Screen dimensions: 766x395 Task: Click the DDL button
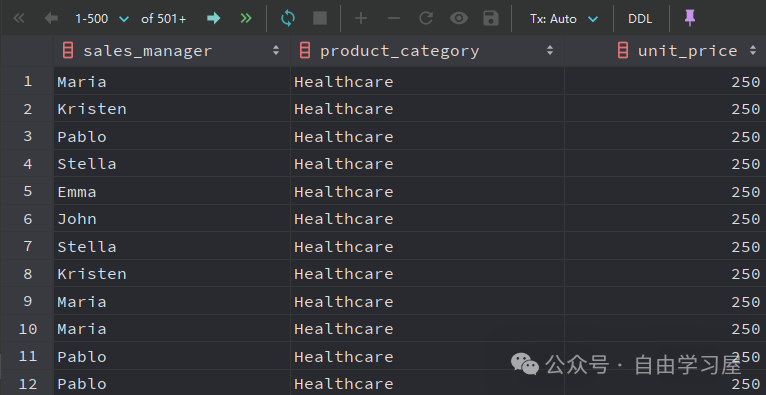click(x=640, y=19)
